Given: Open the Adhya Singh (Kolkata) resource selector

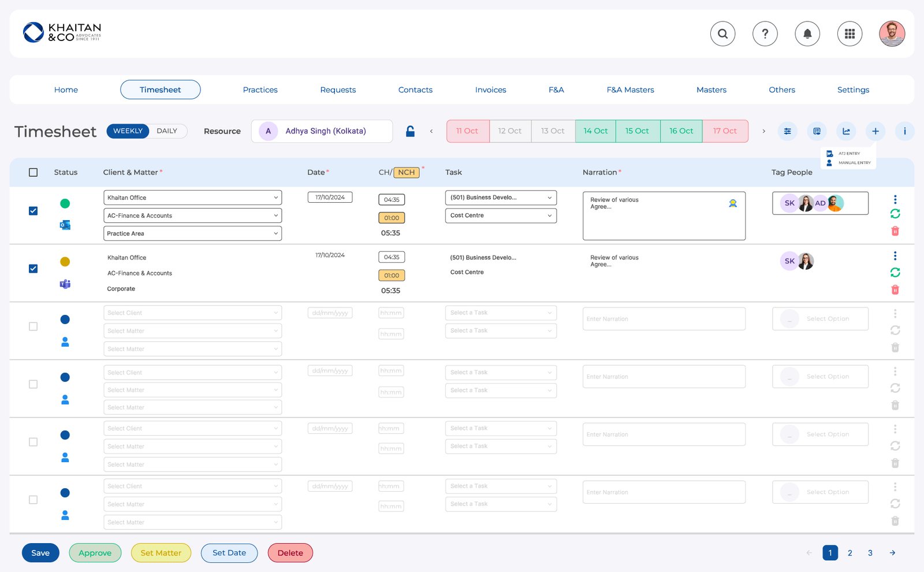Looking at the screenshot, I should tap(322, 131).
